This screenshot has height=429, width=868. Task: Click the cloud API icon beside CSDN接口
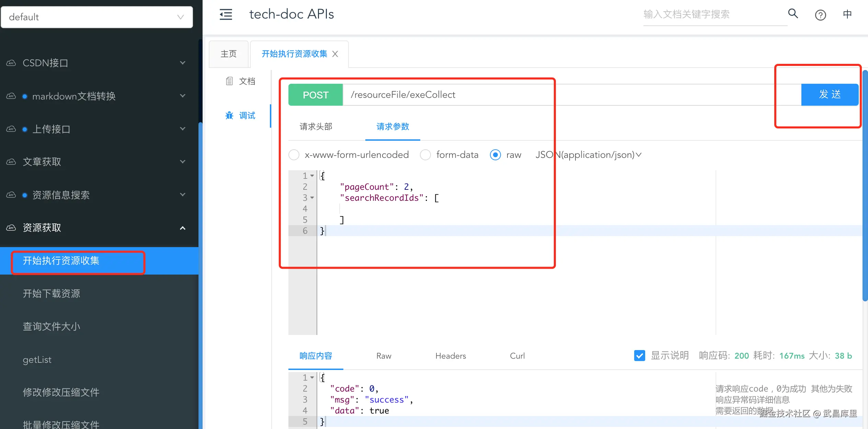[x=11, y=63]
